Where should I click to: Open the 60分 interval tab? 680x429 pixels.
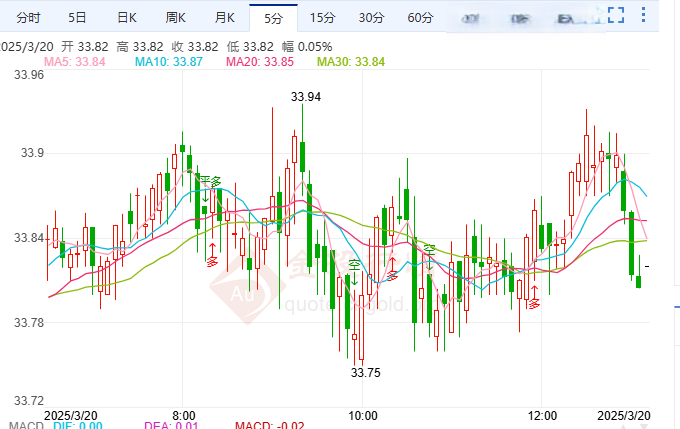pos(420,18)
